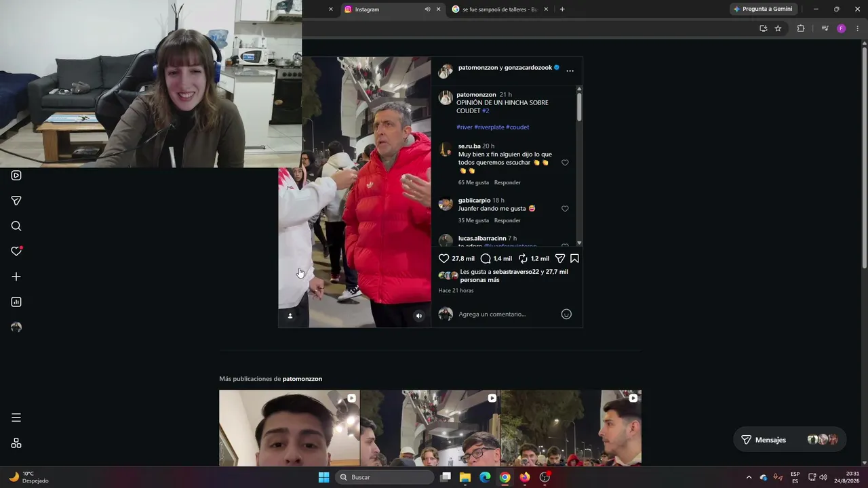
Task: Show hidden system tray icons
Action: click(749, 477)
